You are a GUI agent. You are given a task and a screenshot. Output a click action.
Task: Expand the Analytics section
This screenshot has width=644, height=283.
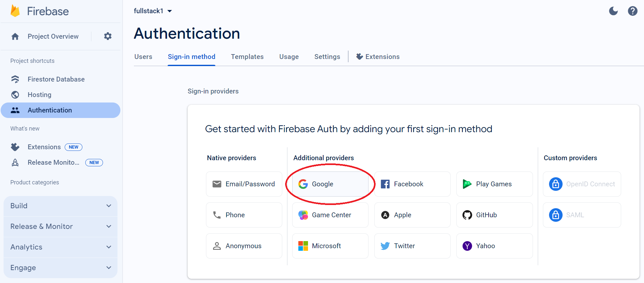coord(60,247)
